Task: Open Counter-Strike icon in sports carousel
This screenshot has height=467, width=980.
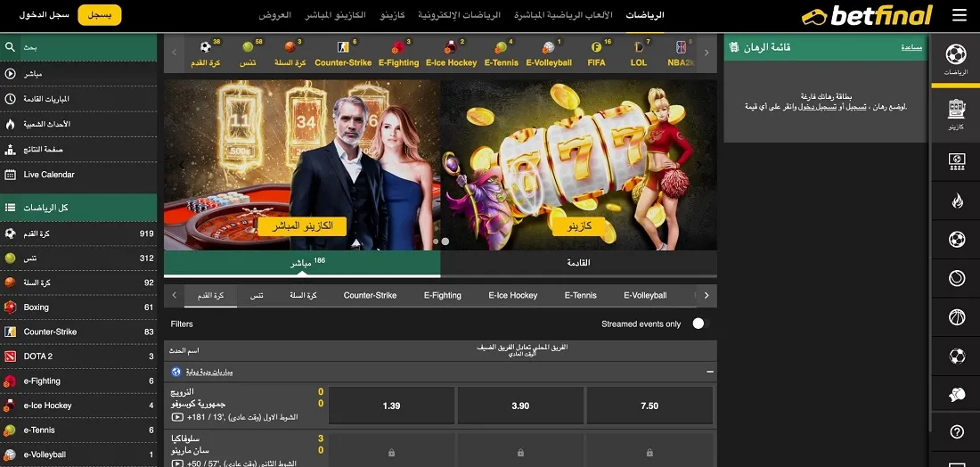Action: [x=342, y=47]
